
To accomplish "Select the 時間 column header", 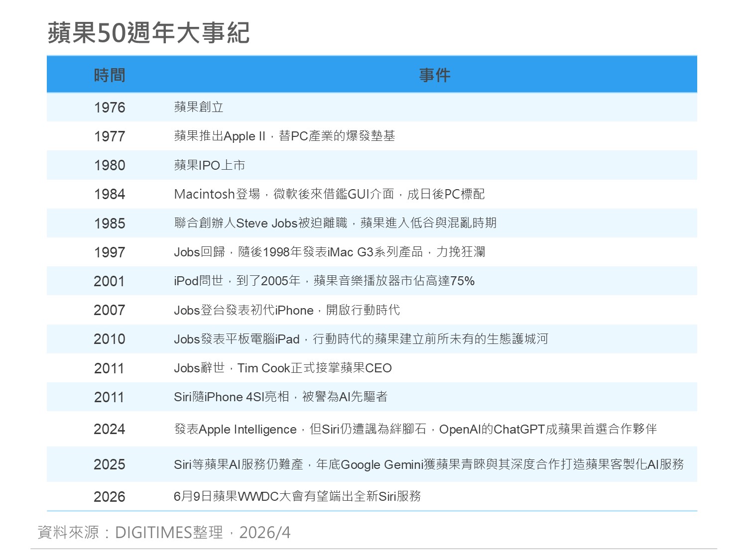I will (x=110, y=75).
